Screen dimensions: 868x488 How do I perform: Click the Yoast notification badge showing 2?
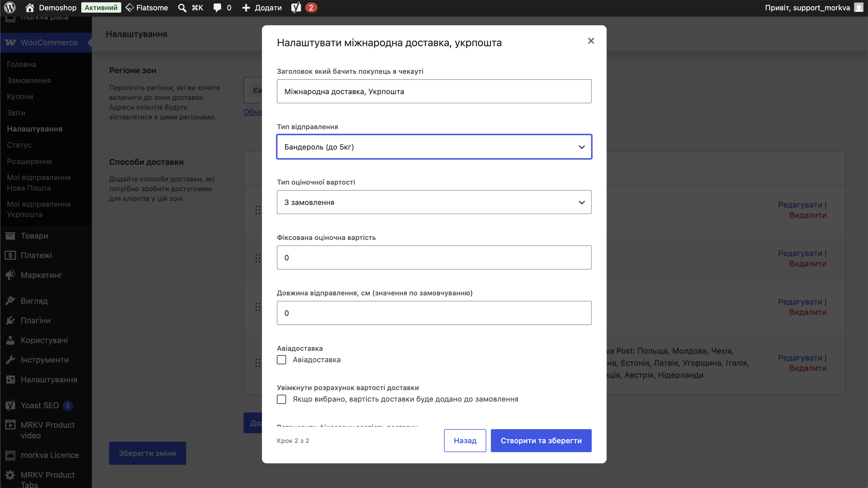coord(311,7)
